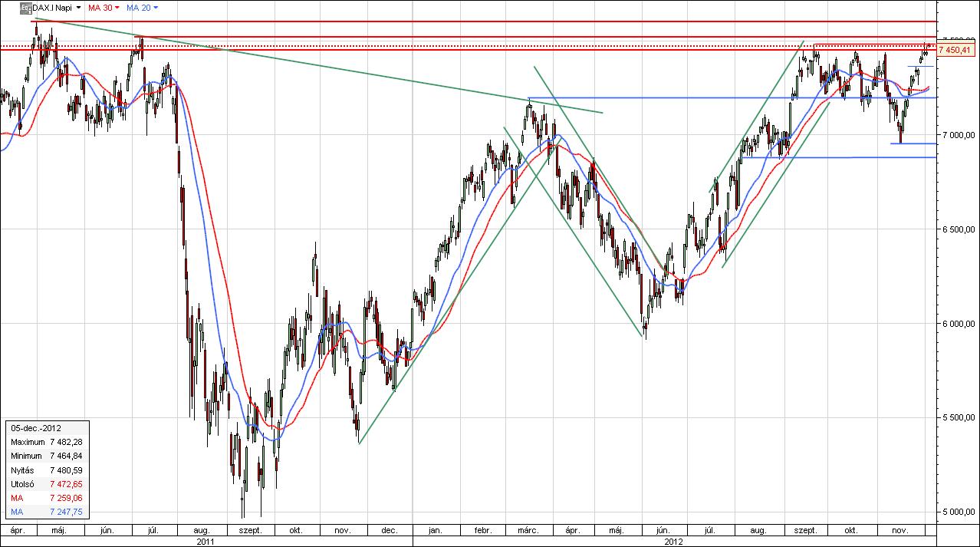Click the 5 500,00 price axis label
Viewport: 980px width, 547px height.
[x=959, y=417]
